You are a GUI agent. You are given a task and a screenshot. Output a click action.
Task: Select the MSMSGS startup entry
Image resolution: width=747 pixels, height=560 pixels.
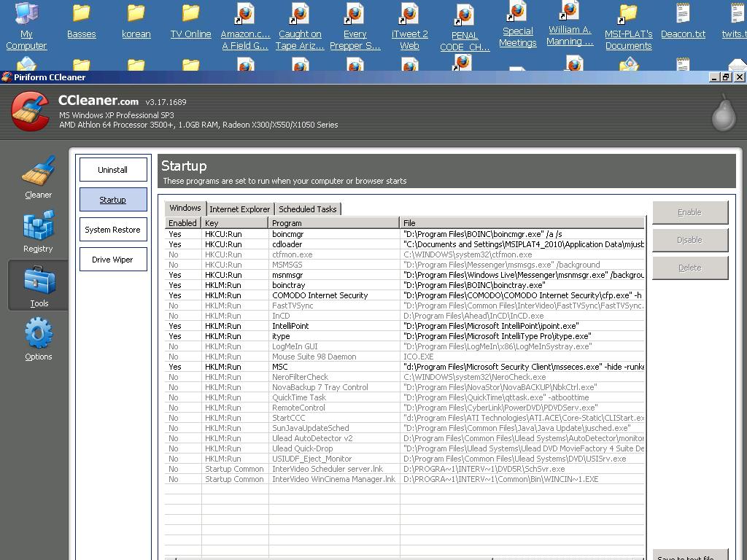(x=404, y=265)
